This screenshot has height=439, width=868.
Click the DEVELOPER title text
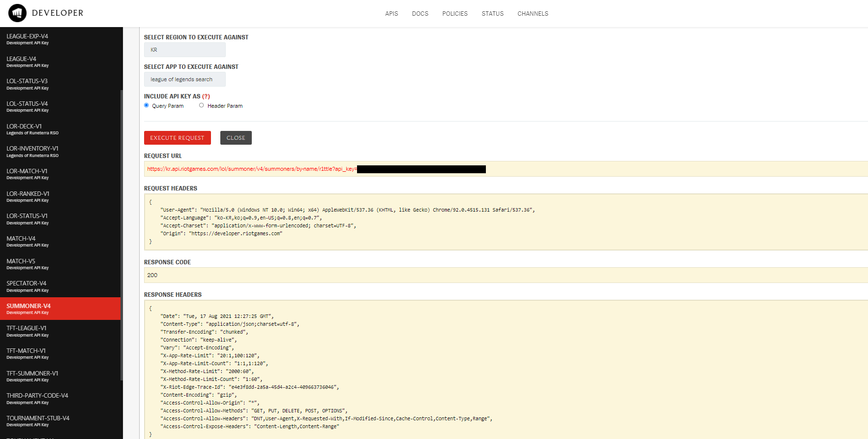click(x=58, y=13)
